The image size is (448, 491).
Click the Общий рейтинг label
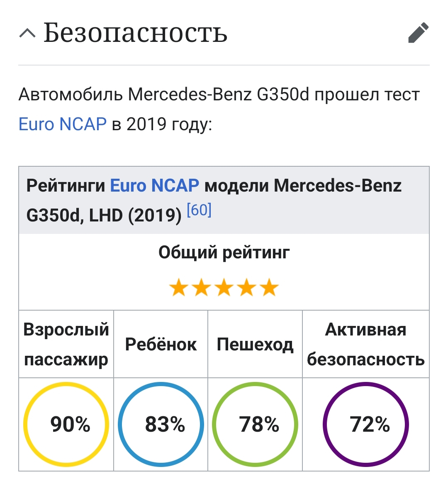click(x=224, y=252)
